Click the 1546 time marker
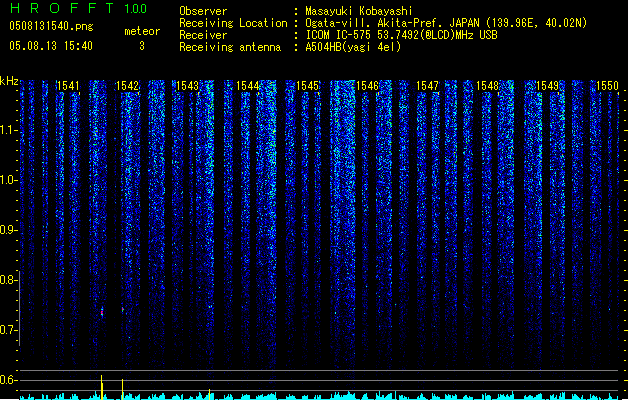Image resolution: width=629 pixels, height=400 pixels. coord(367,86)
